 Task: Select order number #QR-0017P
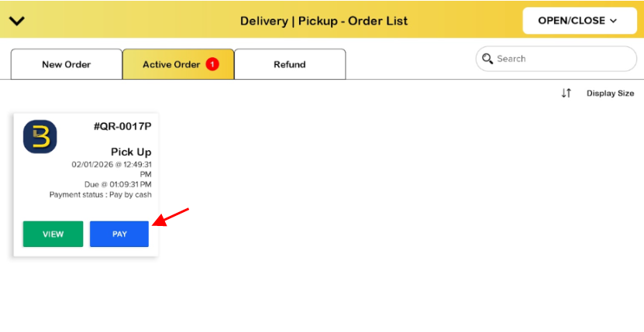pyautogui.click(x=122, y=126)
